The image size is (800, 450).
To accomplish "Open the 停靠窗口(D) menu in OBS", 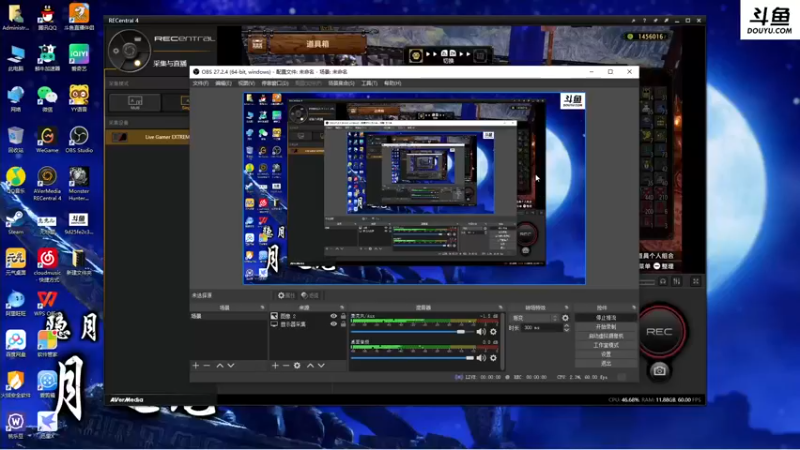I will (275, 83).
